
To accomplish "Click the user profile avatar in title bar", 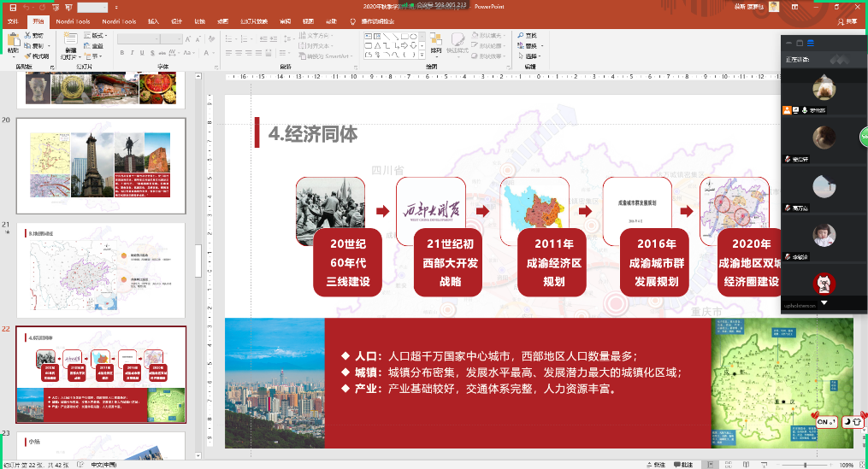I will point(774,7).
